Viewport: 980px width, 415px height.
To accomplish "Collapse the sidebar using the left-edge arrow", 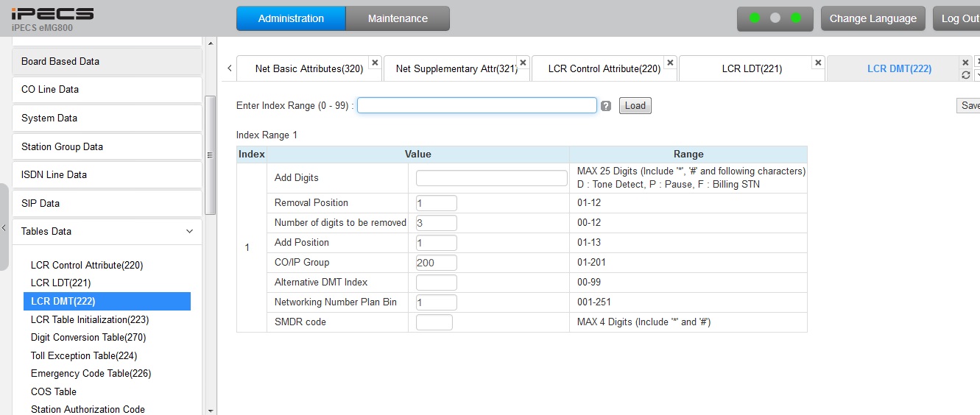I will click(x=4, y=227).
